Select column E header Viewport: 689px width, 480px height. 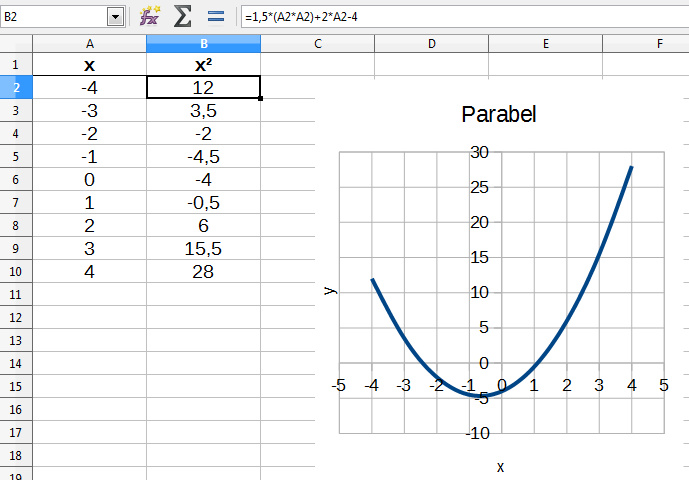(x=546, y=44)
